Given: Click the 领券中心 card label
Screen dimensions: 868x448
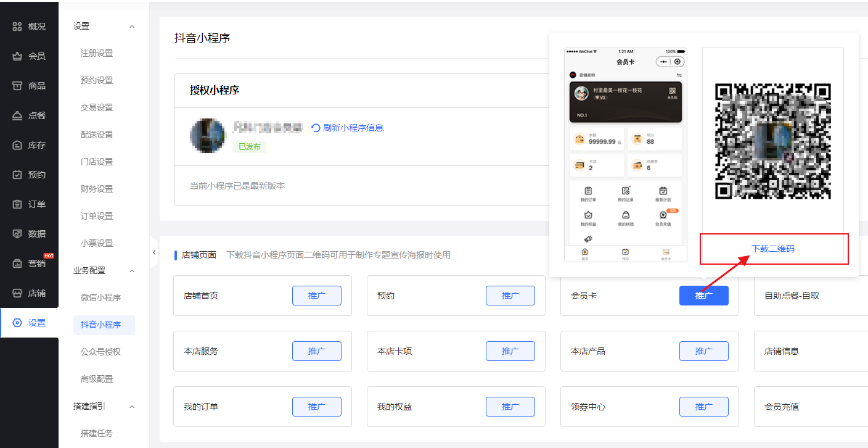Looking at the screenshot, I should pyautogui.click(x=588, y=407).
